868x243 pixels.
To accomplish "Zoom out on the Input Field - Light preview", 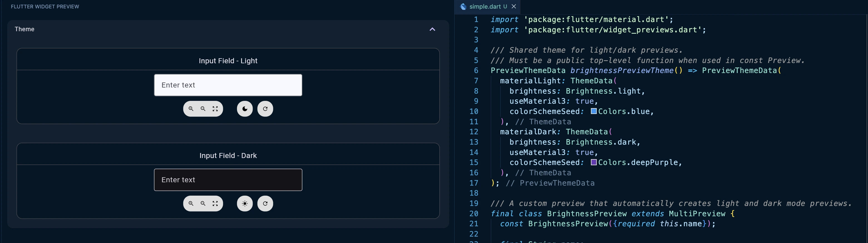I will point(203,109).
